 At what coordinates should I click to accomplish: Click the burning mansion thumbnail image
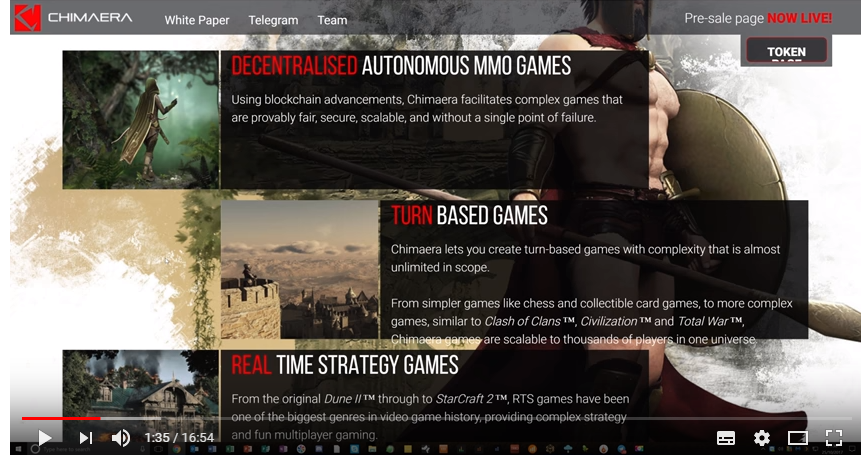141,395
